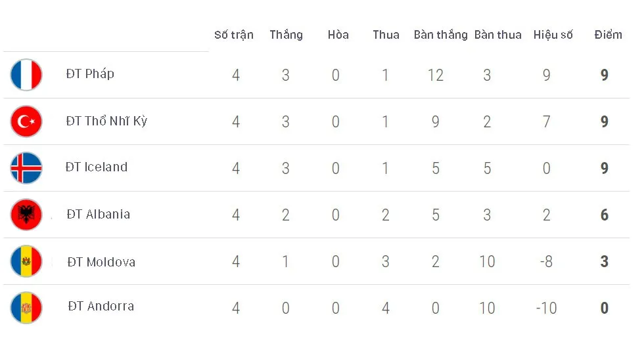Sort by the Thắng column header
Screen dimensions: 644x338
(287, 35)
